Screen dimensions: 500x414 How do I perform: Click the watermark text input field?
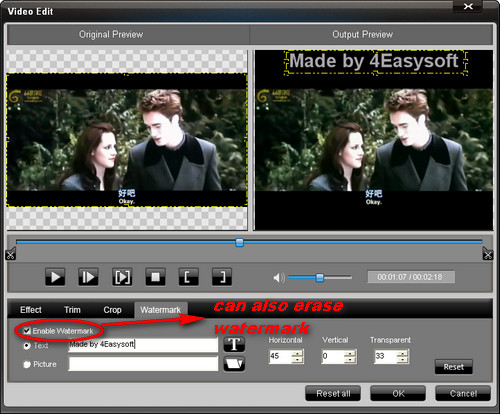click(143, 345)
